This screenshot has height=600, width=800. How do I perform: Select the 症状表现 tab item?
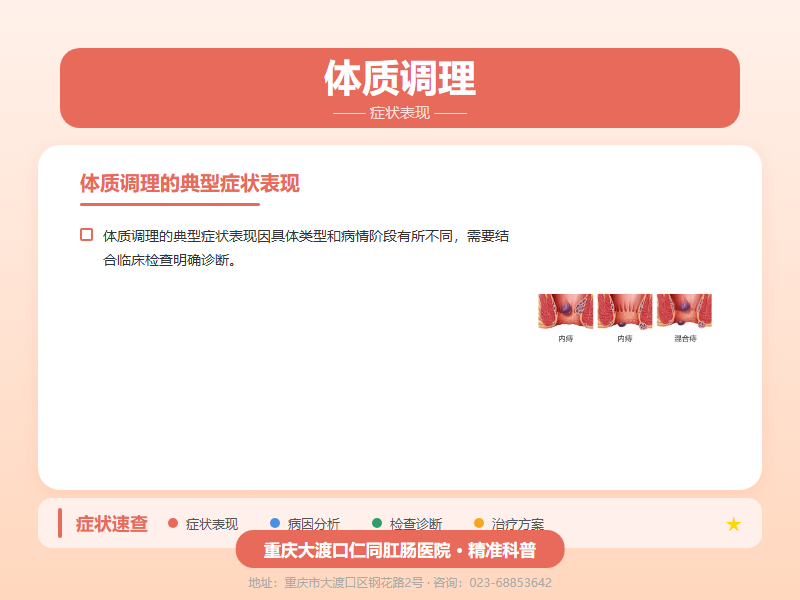[203, 524]
